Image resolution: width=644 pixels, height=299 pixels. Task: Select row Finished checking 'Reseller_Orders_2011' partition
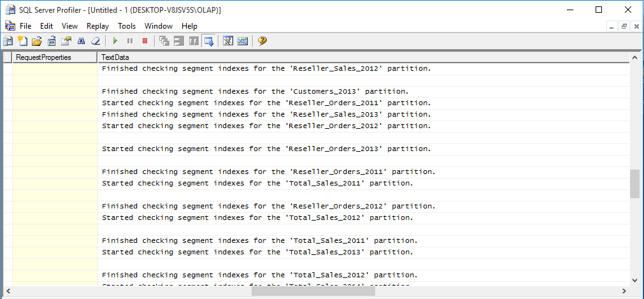coord(316,172)
